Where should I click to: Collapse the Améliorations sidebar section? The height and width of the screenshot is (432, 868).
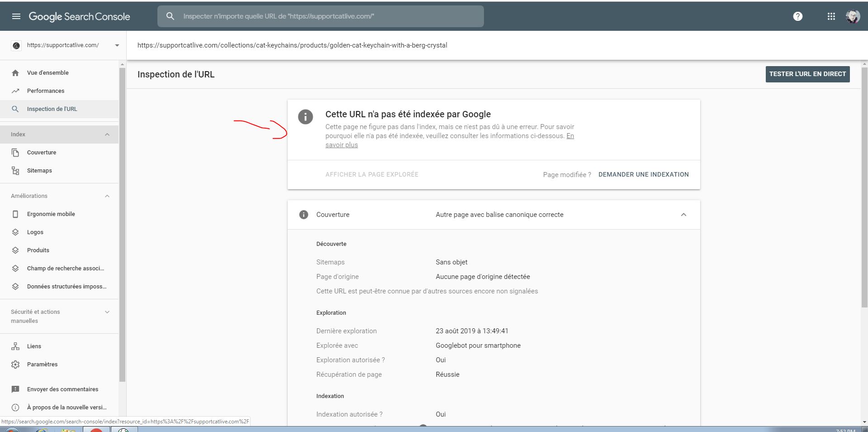[107, 196]
